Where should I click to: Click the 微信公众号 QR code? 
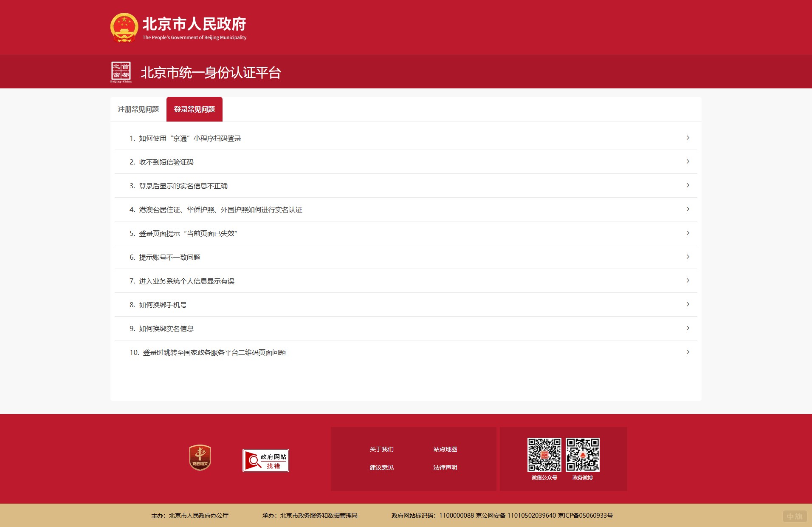point(544,454)
